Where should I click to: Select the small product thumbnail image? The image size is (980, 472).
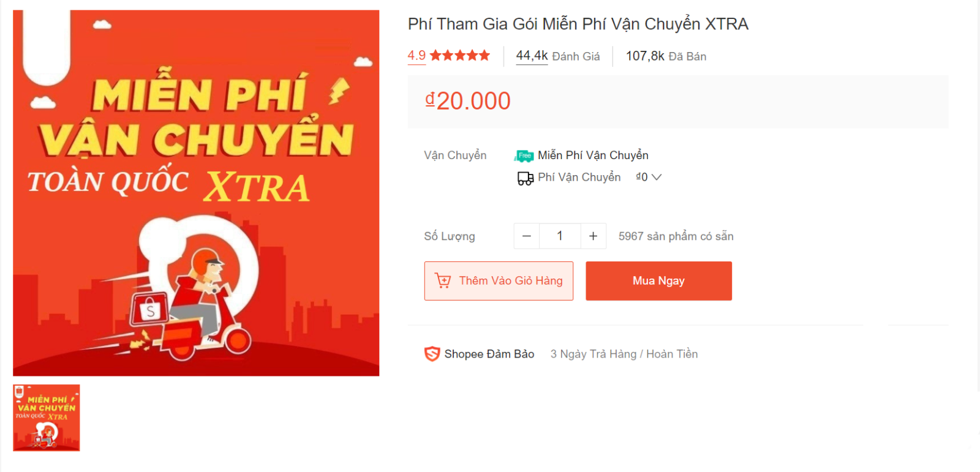pos(47,418)
